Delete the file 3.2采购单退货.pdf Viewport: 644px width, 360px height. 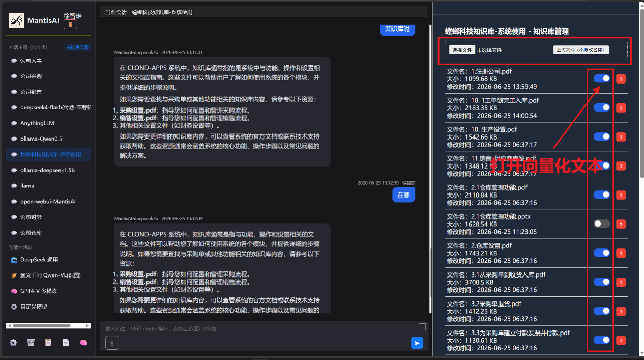point(621,311)
